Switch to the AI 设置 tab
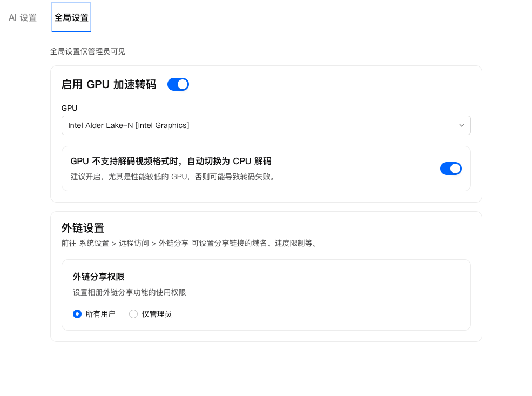 (22, 17)
